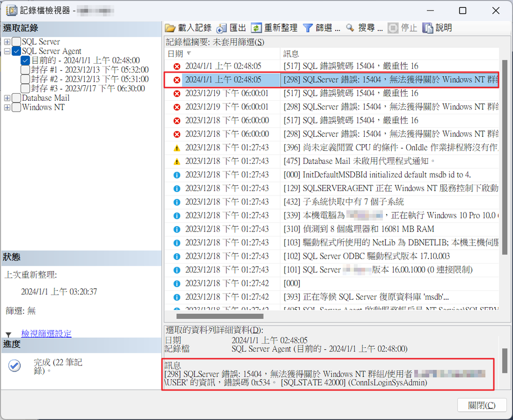Collapse the SQL Server Agent tree node
The width and height of the screenshot is (513, 420).
[x=7, y=52]
